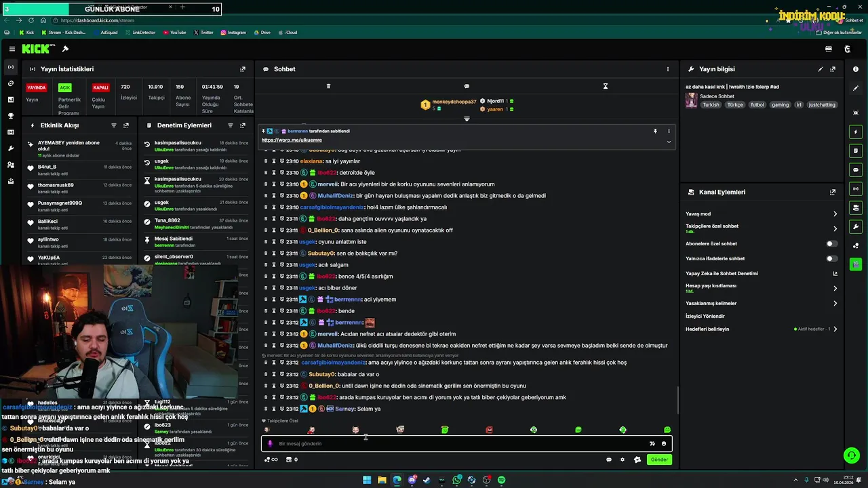
Task: Toggle the broadcast widget button in right sidebar
Action: coord(856,188)
